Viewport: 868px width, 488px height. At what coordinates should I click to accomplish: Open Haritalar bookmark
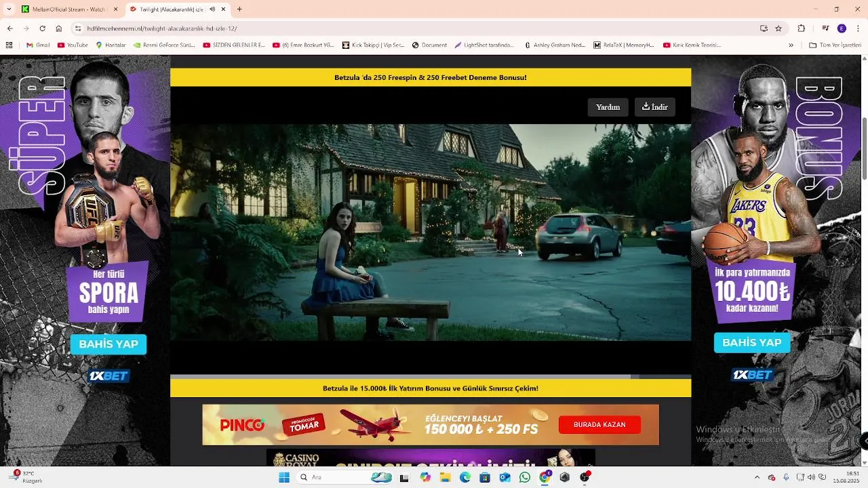111,45
